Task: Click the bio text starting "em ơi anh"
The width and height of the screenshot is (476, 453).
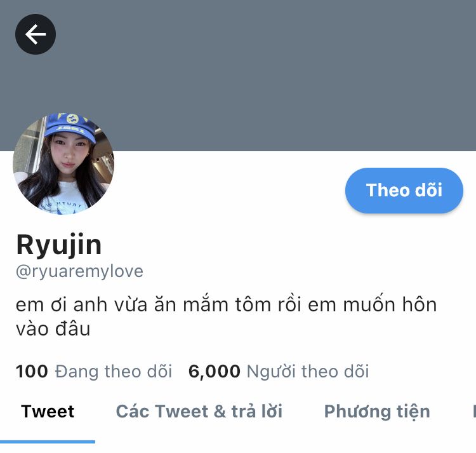Action: click(226, 316)
